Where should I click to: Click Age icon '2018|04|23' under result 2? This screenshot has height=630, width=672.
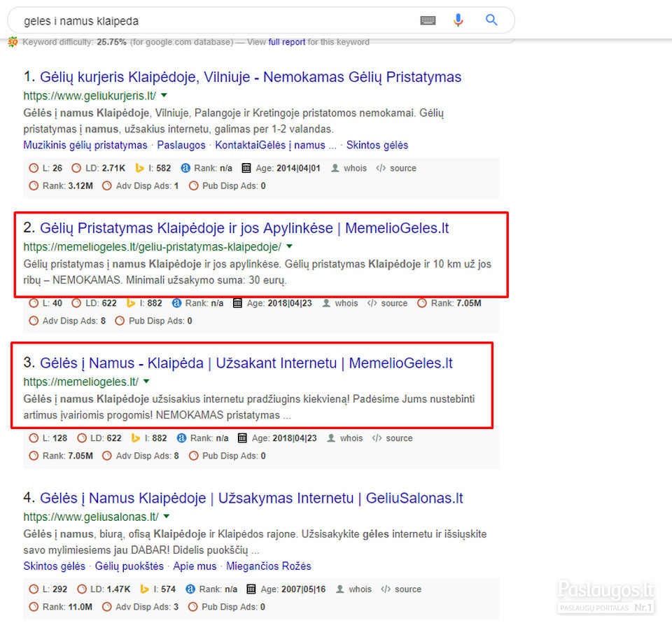point(237,303)
